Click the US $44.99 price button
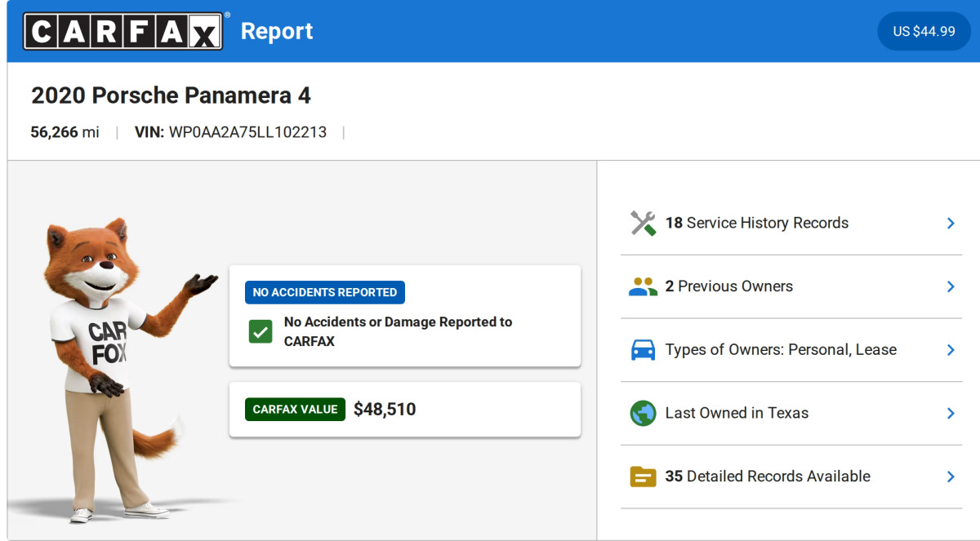Image resolution: width=980 pixels, height=541 pixels. (924, 31)
